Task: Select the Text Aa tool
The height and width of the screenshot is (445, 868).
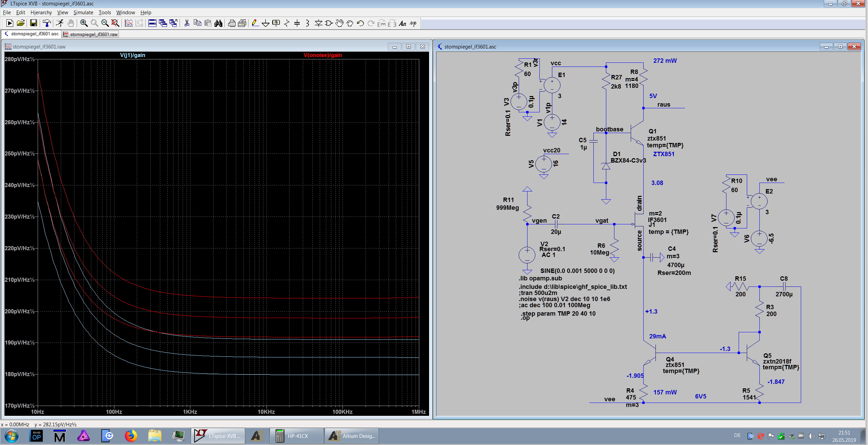Action: [403, 23]
